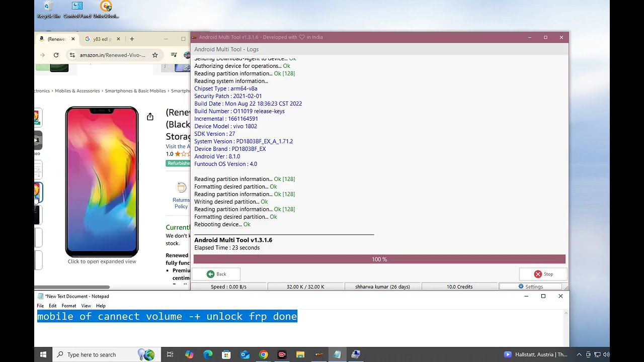Click the Refurbished badge on the Amazon page
Viewport: 644px width, 362px height.
pyautogui.click(x=178, y=163)
